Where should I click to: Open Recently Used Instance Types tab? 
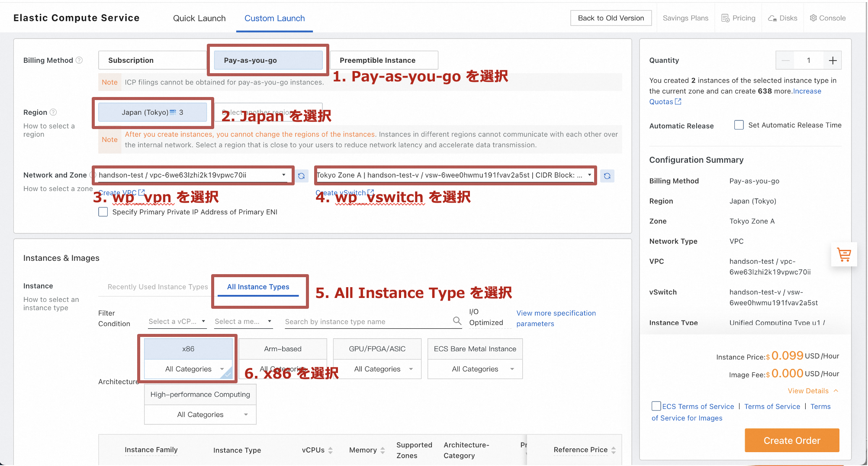[158, 287]
